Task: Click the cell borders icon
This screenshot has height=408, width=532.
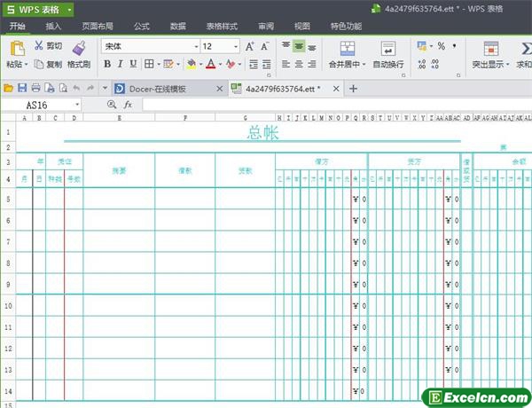Action: point(149,64)
